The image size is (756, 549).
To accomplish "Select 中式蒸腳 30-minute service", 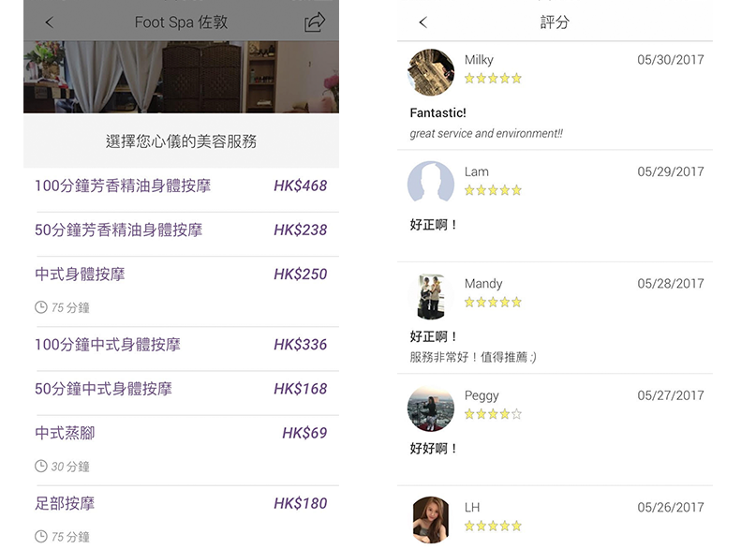I will click(181, 433).
